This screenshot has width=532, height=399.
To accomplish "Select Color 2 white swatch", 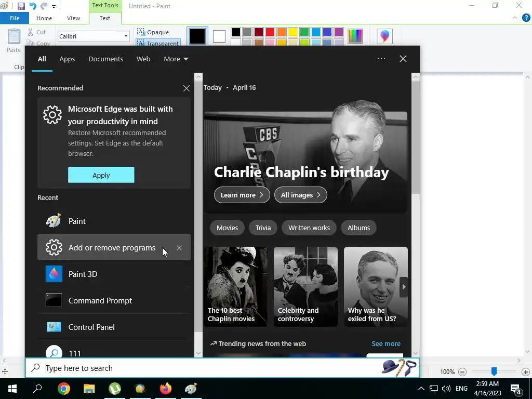I will click(x=219, y=36).
